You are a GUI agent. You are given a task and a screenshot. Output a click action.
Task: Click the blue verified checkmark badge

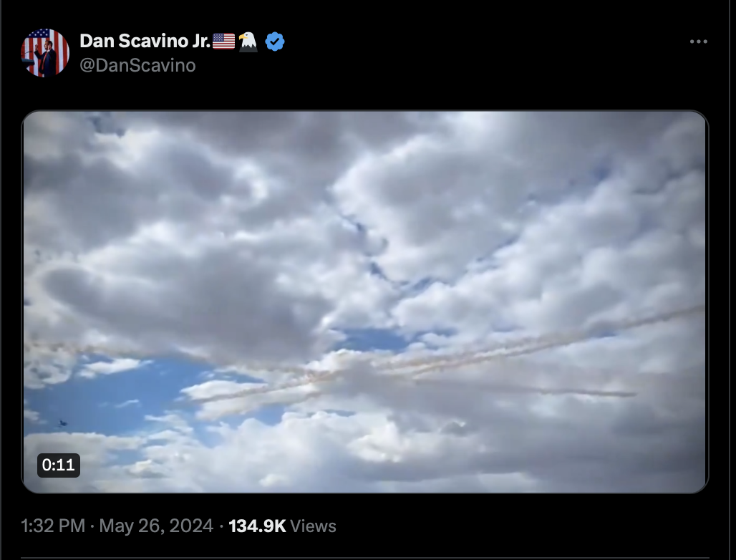tap(275, 42)
